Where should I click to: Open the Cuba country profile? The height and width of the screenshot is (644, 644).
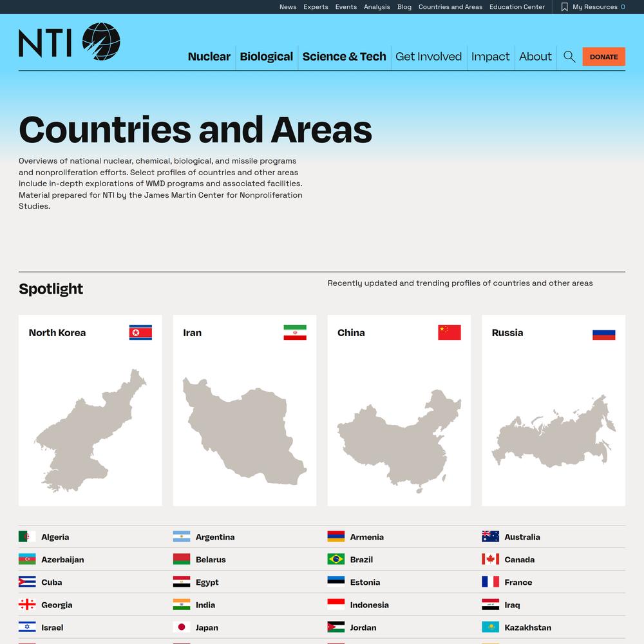(52, 582)
